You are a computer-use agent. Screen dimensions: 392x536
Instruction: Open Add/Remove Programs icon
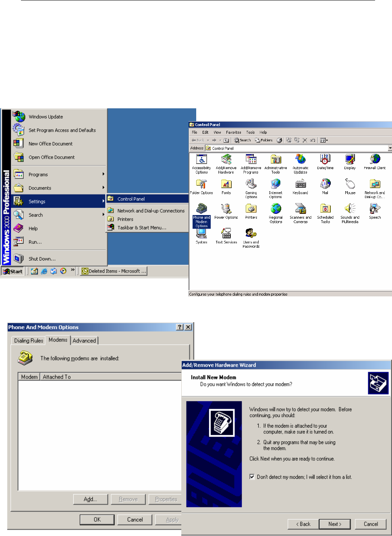point(251,164)
